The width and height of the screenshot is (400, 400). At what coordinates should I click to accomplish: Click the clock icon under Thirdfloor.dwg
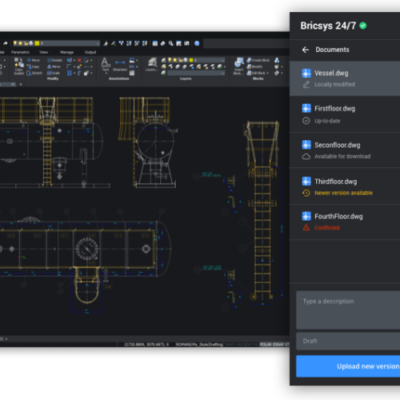[x=306, y=193]
